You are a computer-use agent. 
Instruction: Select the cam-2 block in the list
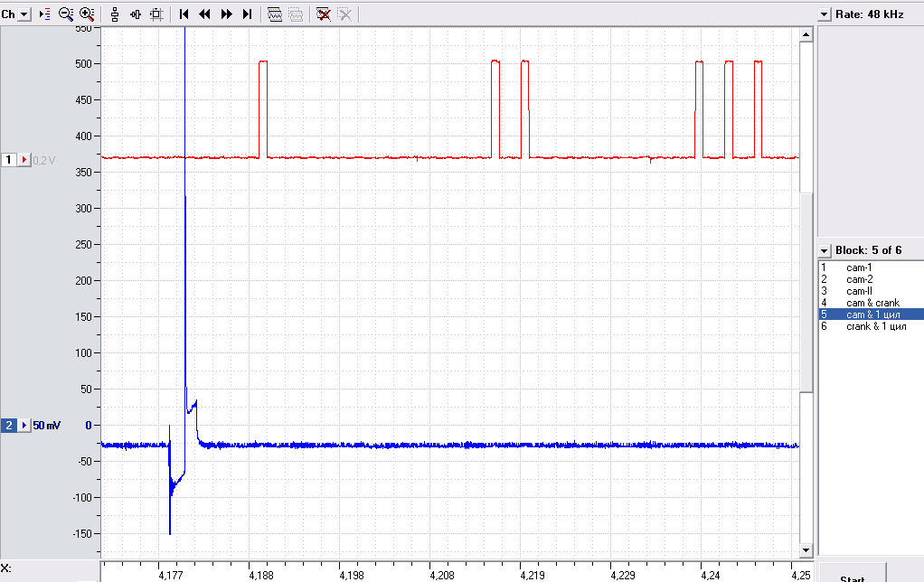coord(871,279)
